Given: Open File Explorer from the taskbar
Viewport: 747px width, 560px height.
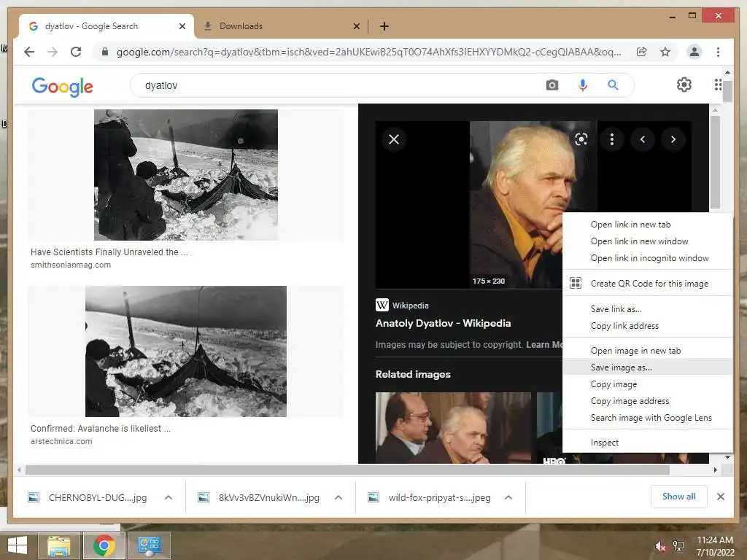Looking at the screenshot, I should pos(59,545).
